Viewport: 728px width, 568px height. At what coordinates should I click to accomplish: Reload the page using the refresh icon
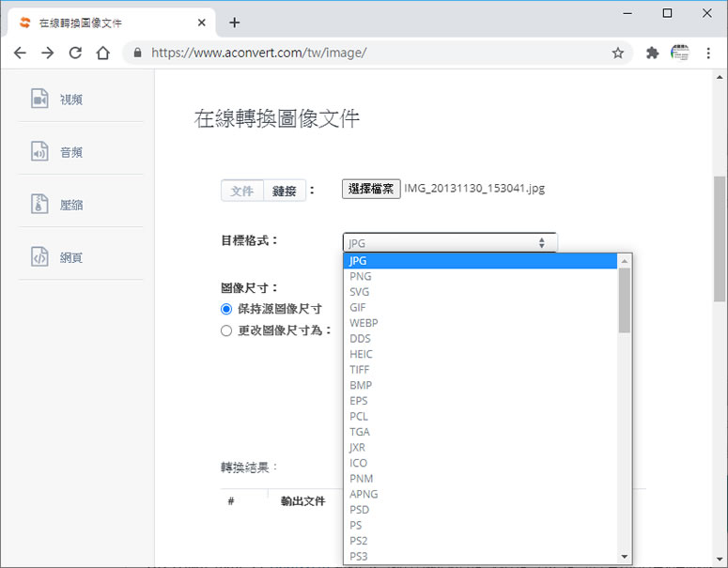point(75,54)
